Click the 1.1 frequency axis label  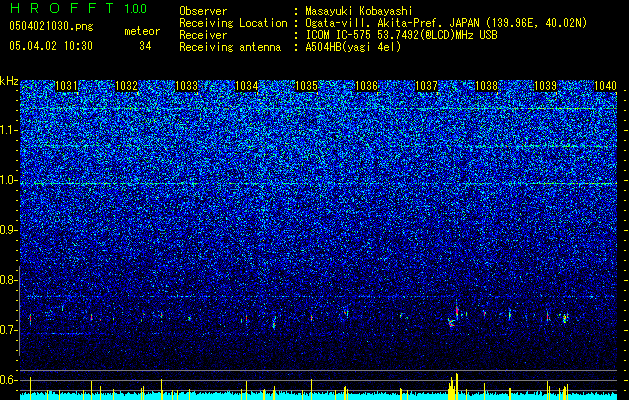pos(8,130)
